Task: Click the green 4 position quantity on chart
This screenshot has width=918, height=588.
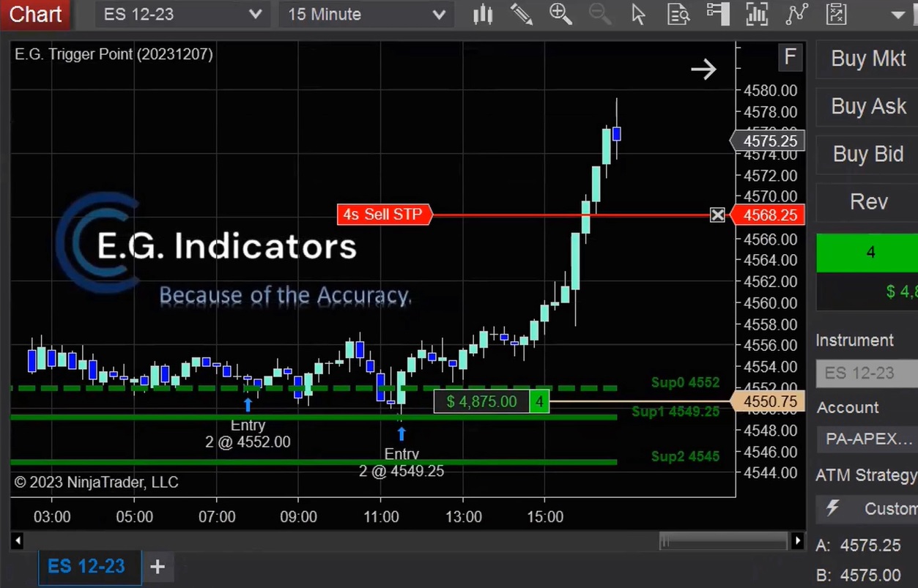Action: click(x=539, y=401)
